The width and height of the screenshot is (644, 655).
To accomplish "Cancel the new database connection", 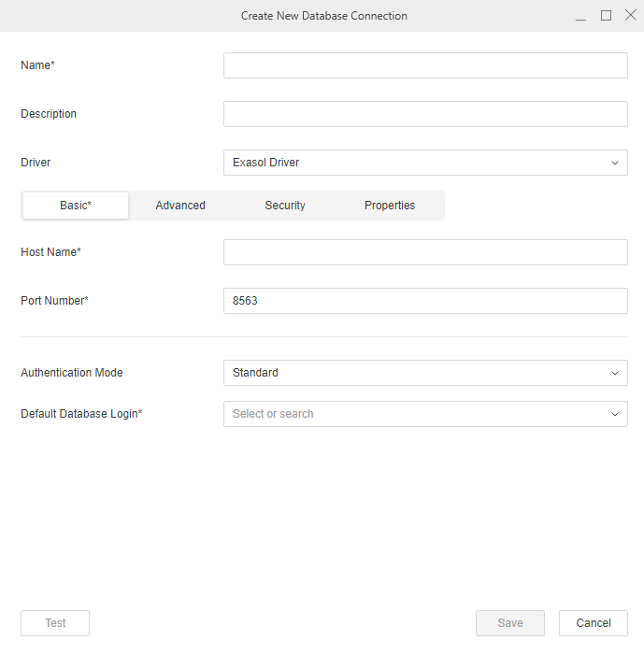I will 593,623.
